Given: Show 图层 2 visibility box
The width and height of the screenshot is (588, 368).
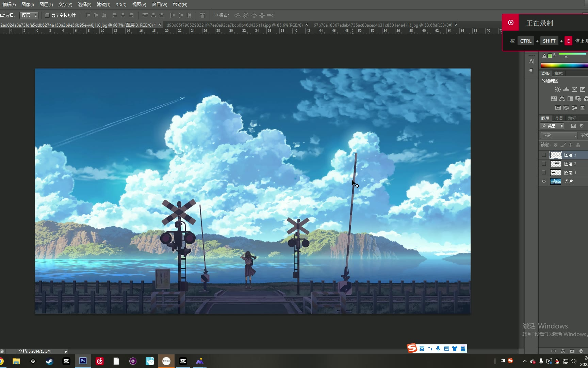Looking at the screenshot, I should tap(544, 164).
